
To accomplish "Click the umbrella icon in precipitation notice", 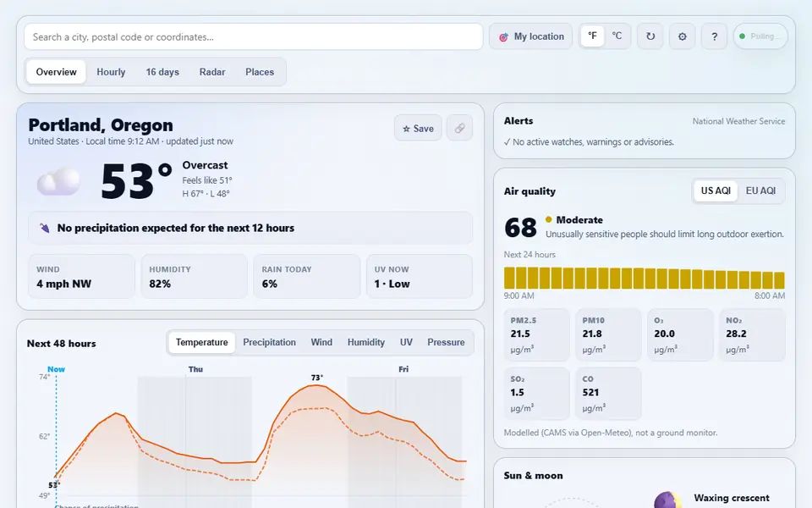I will tap(45, 228).
